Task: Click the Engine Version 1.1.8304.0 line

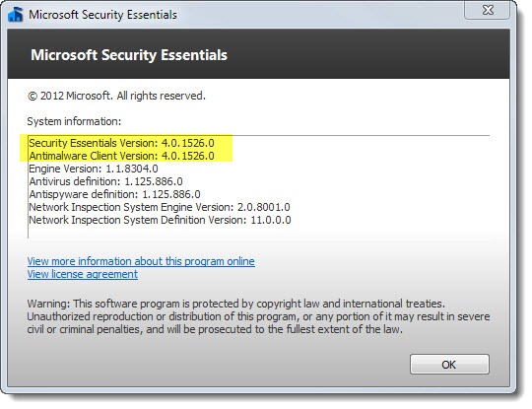Action: (x=94, y=169)
